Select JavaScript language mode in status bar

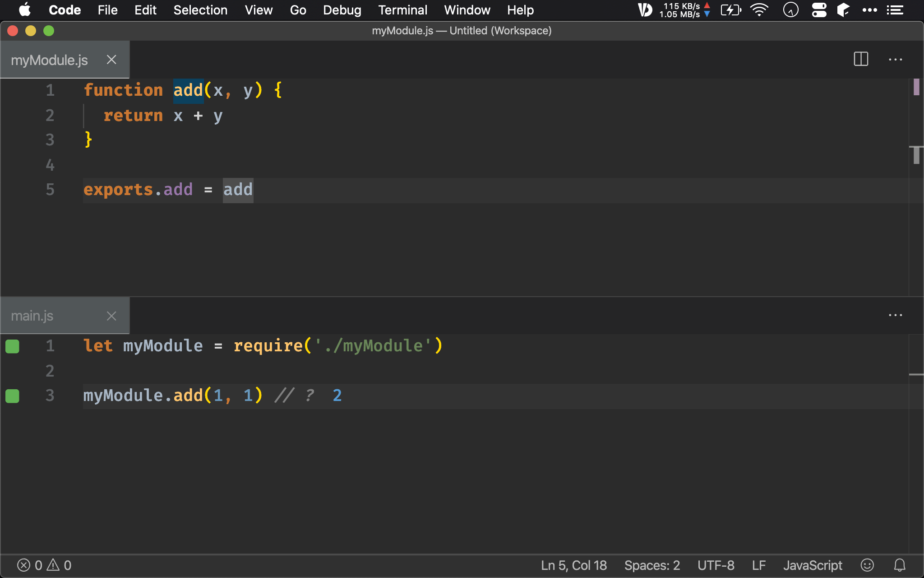coord(812,565)
